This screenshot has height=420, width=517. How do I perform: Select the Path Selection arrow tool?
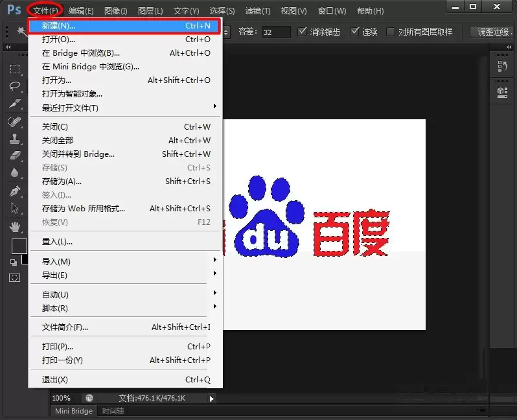[15, 208]
